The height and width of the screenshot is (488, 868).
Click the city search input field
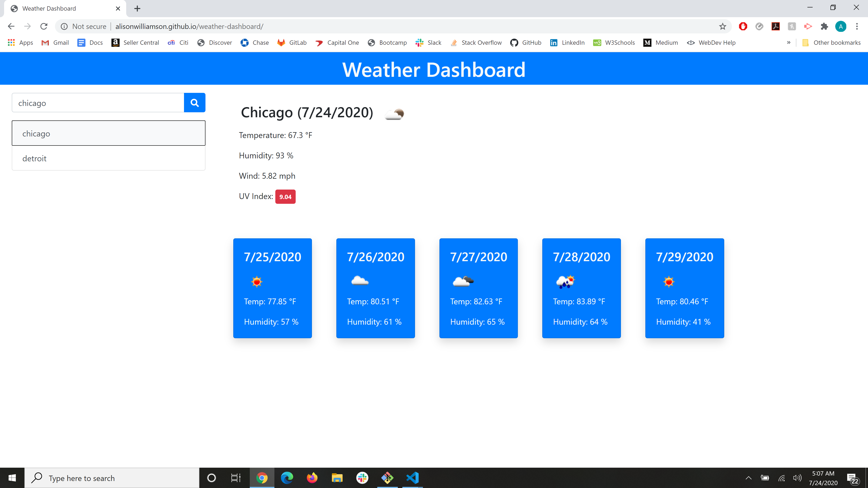98,103
